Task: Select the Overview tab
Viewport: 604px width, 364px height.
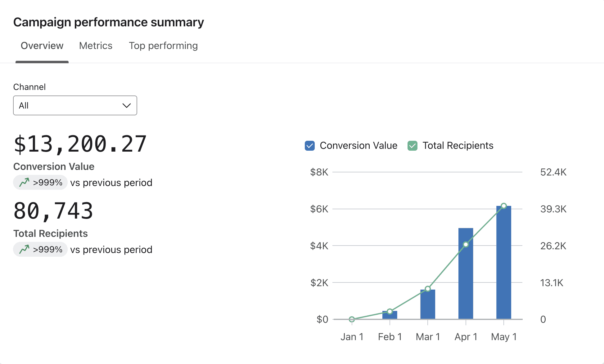Action: coord(42,46)
